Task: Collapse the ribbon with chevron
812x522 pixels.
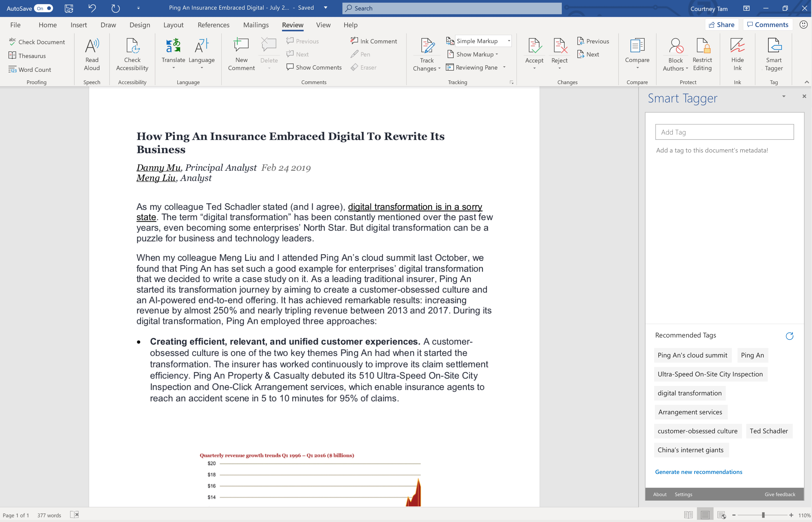Action: [807, 82]
